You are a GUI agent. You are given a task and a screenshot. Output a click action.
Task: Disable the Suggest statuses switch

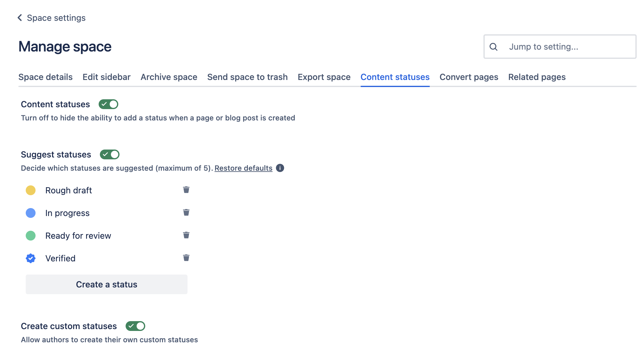(x=110, y=154)
